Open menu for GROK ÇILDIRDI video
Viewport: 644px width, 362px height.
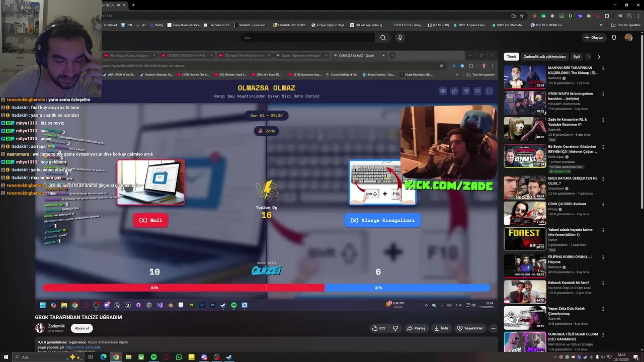click(603, 205)
